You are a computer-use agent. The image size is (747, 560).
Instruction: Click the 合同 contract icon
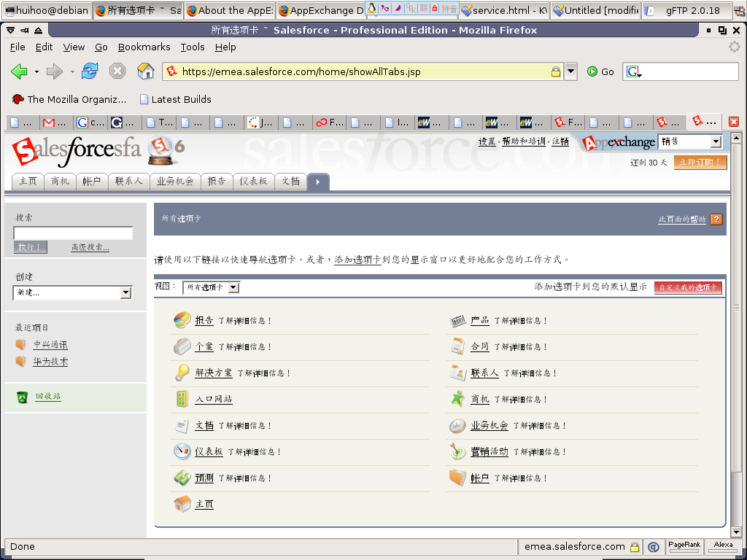click(458, 346)
